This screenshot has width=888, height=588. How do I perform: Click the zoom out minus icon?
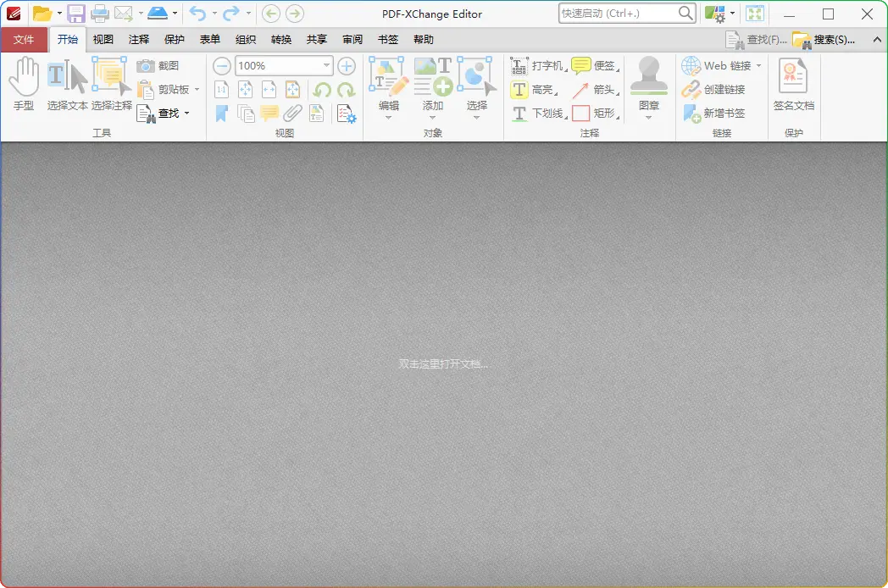point(221,66)
